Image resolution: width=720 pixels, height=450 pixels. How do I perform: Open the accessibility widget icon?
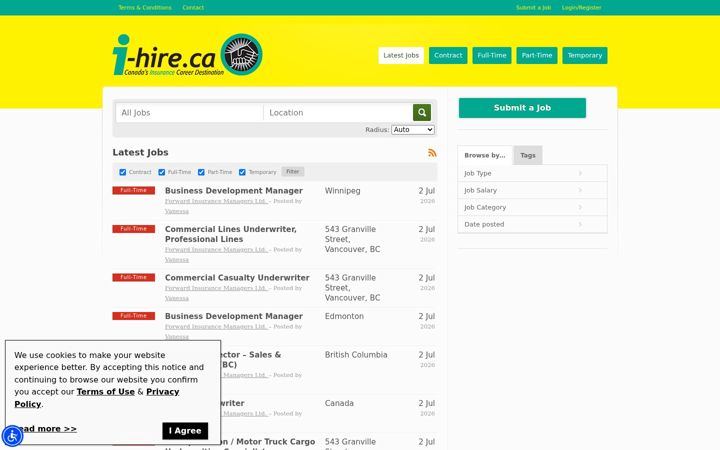(x=12, y=436)
